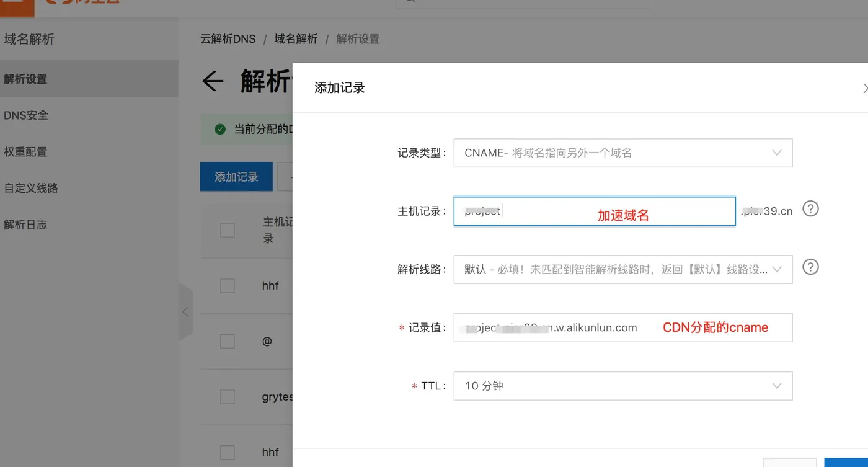The height and width of the screenshot is (467, 868).
Task: Open help icon next to 解析线路 dropdown
Action: click(x=810, y=267)
